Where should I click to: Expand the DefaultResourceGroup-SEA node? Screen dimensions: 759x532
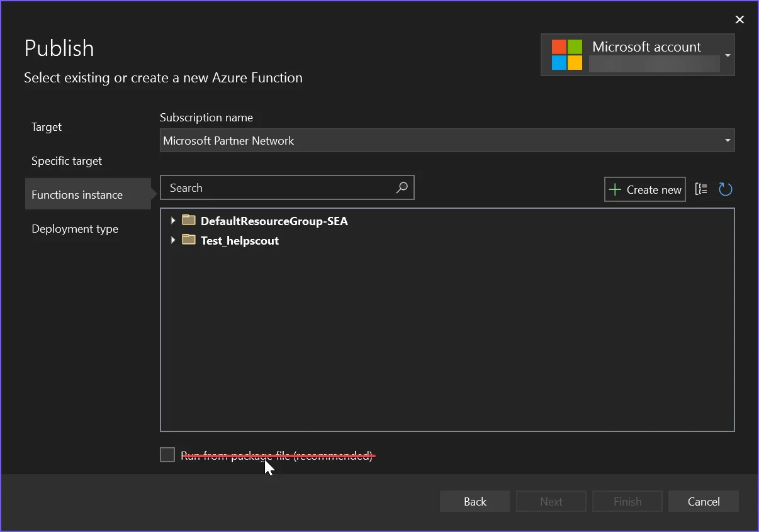[x=173, y=221]
